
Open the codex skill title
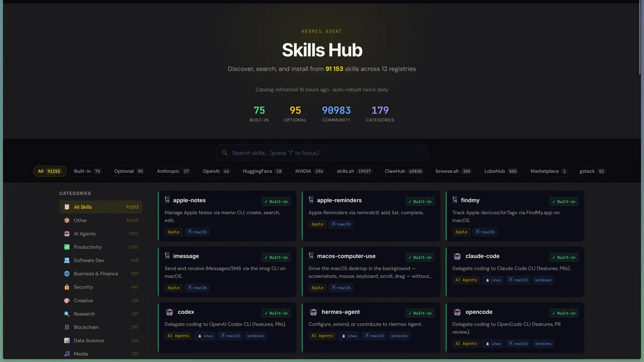tap(186, 312)
